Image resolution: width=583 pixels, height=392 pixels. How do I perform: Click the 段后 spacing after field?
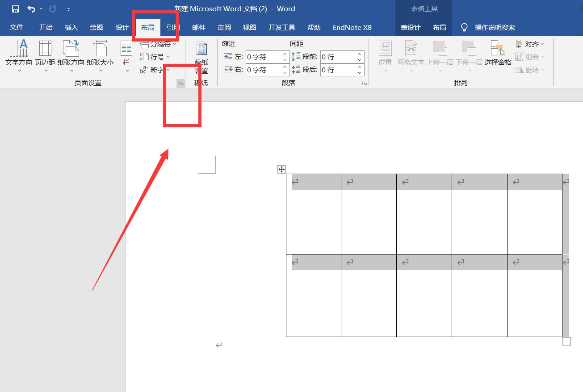[x=338, y=70]
